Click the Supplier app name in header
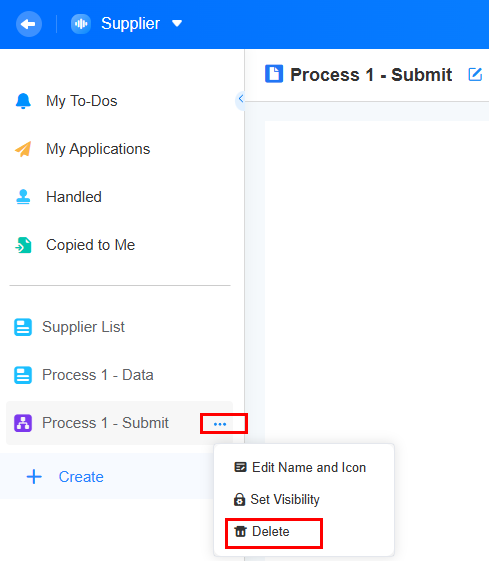The image size is (489, 561). click(x=131, y=24)
